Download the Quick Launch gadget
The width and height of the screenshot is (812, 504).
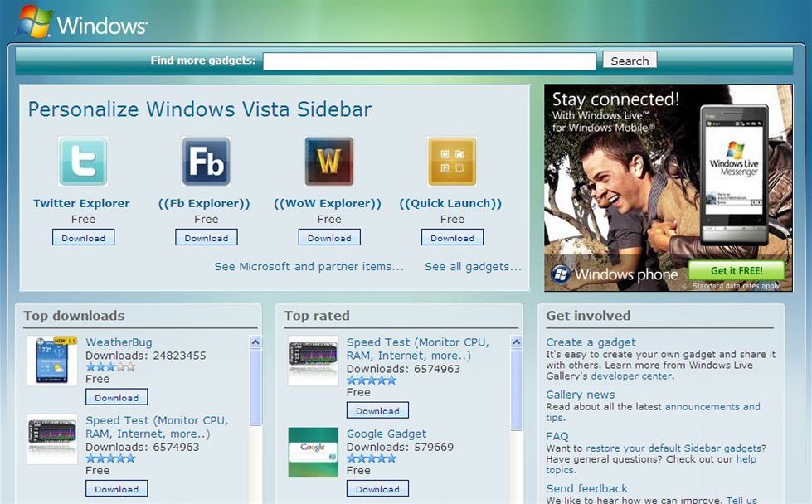coord(452,238)
